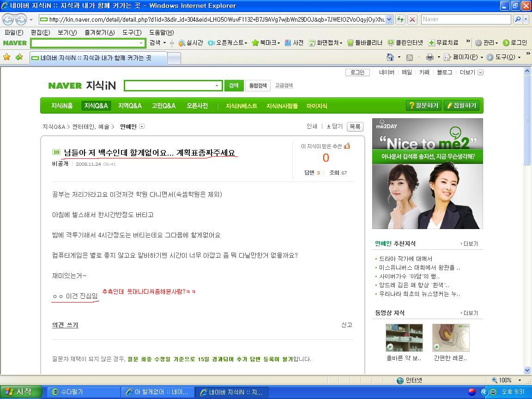Expand the 연예인 category dropdown arrow
This screenshot has height=399, width=532.
142,127
